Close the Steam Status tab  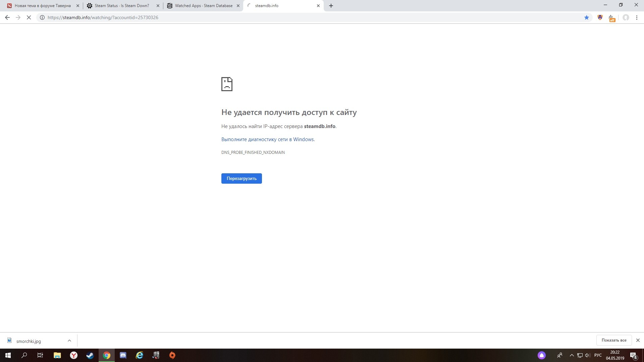coord(158,6)
